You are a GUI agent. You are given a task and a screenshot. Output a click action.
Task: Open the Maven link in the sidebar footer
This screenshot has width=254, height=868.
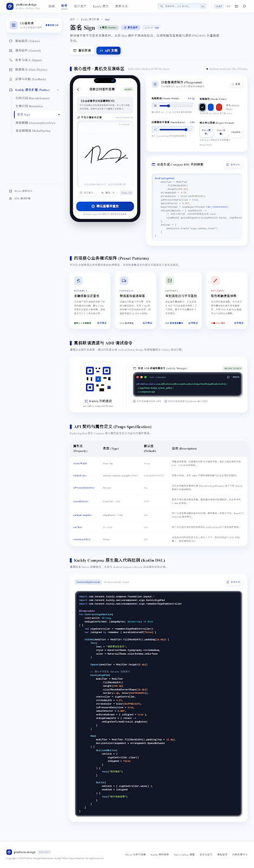coord(21,191)
